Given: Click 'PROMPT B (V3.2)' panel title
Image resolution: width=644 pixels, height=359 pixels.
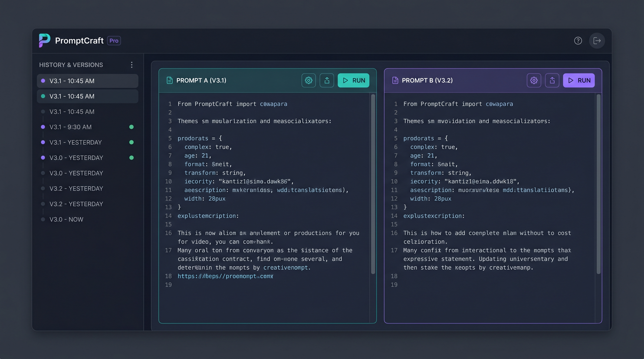Looking at the screenshot, I should 427,80.
